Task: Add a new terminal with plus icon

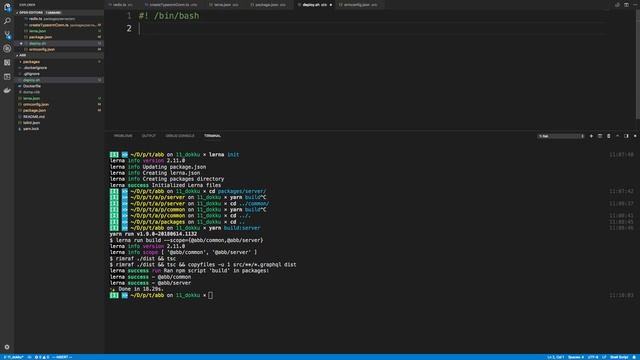Action: coord(591,136)
